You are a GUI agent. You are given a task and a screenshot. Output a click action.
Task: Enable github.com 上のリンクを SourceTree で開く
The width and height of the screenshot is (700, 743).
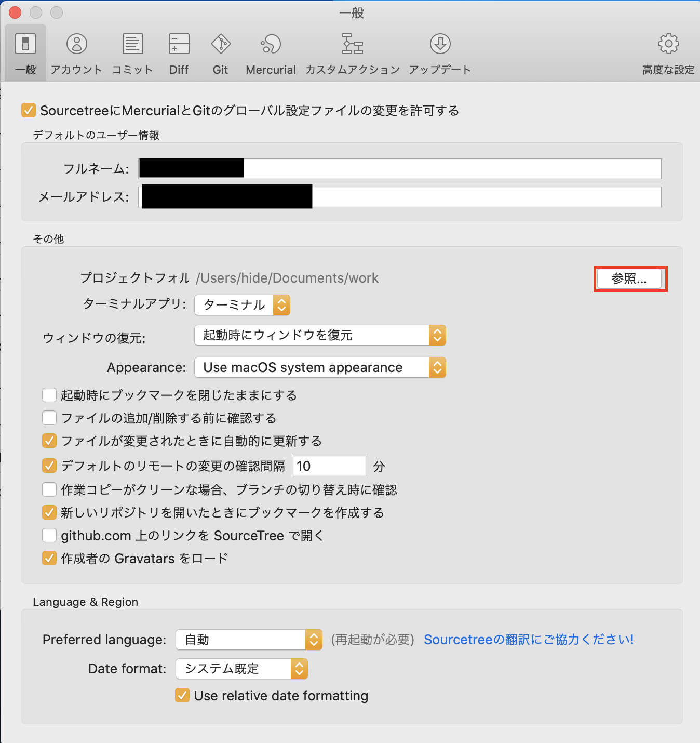(49, 535)
